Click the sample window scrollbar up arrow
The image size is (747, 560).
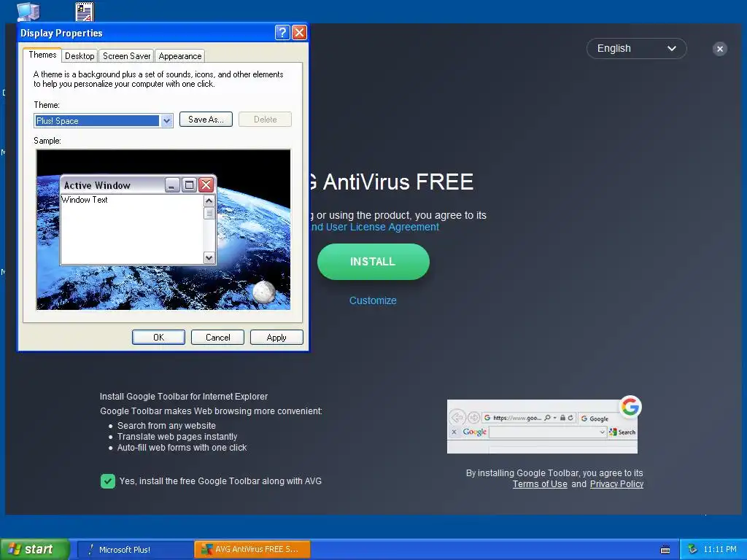pos(209,201)
